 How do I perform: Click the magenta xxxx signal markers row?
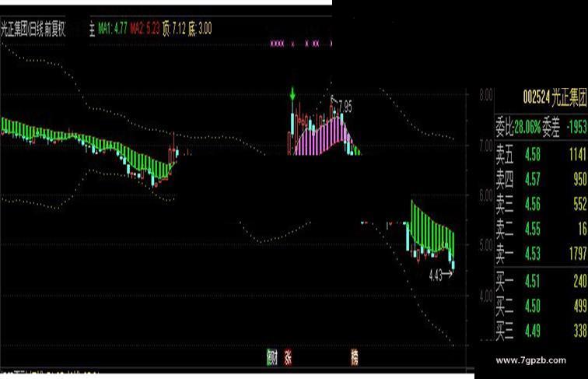tap(301, 44)
